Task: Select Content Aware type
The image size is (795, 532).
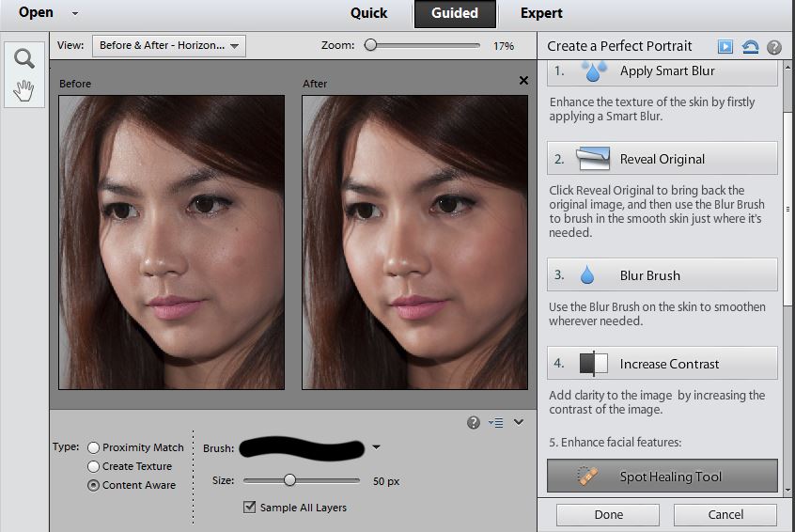Action: pos(93,485)
